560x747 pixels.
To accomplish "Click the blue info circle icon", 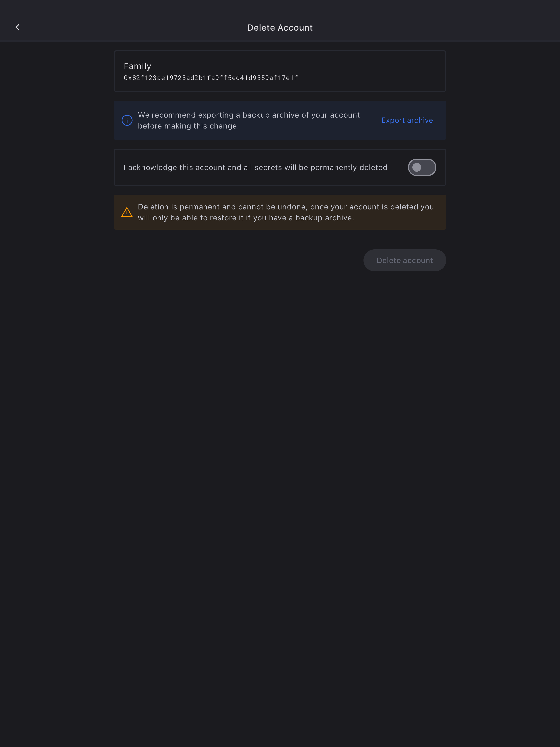I will point(127,120).
